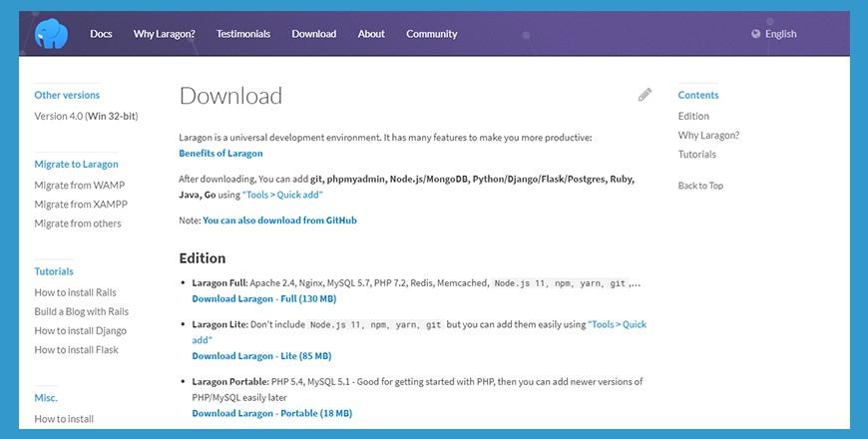
Task: Click the Download page title
Action: (x=230, y=96)
